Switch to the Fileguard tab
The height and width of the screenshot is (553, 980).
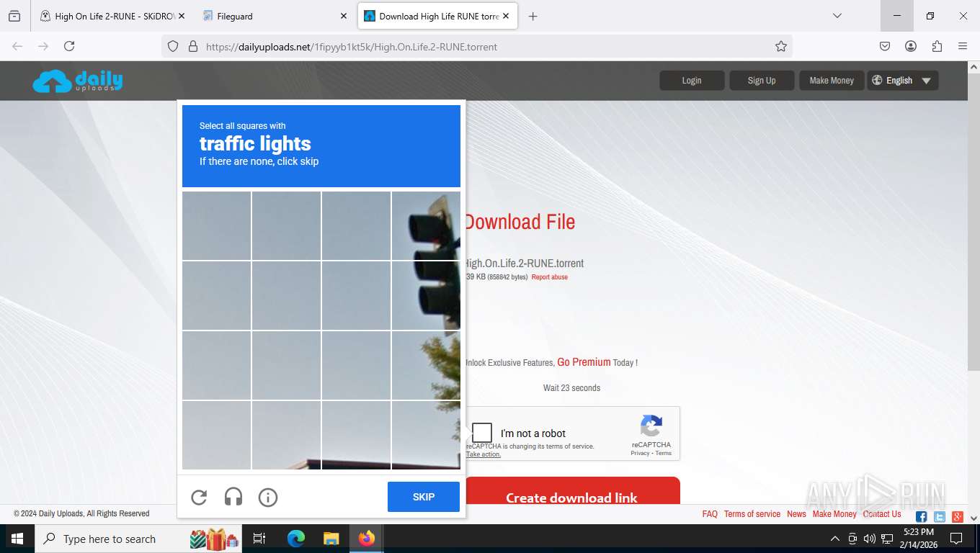(x=274, y=16)
